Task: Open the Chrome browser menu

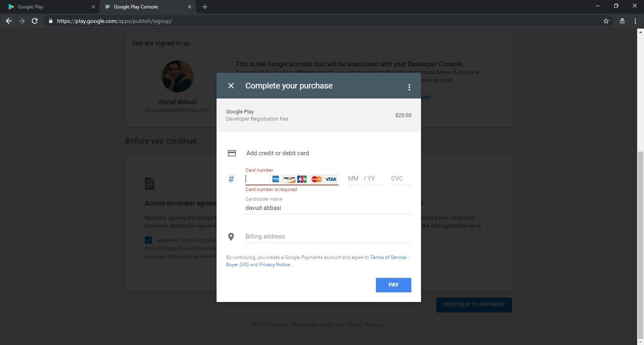Action: 636,21
